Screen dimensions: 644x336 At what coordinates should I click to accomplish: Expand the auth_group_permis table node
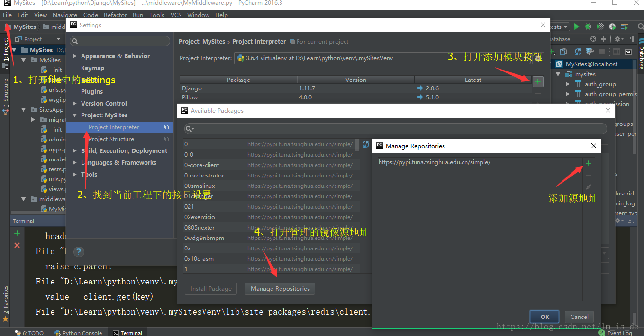tap(568, 94)
